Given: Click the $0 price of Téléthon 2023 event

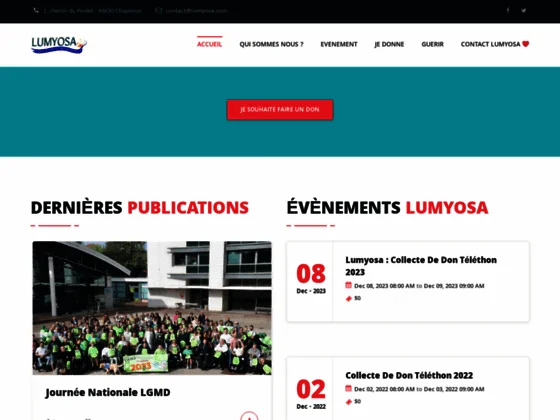Looking at the screenshot, I should 358,298.
